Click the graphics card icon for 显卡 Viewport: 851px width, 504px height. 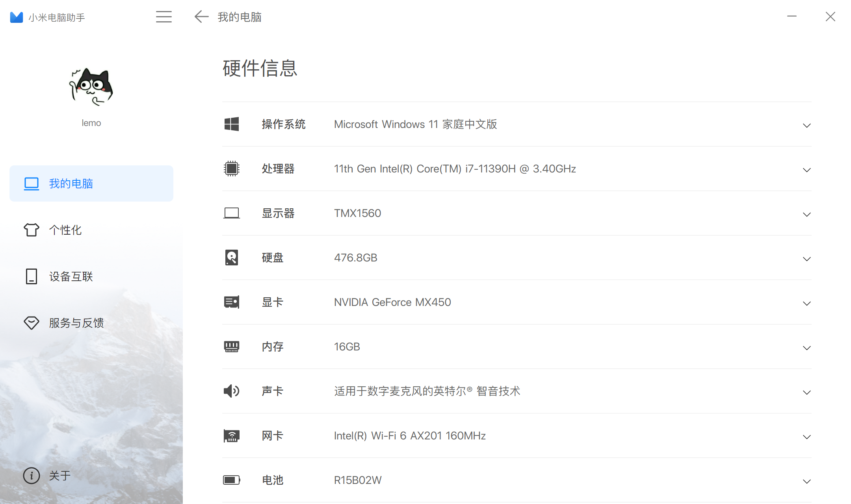pyautogui.click(x=232, y=302)
